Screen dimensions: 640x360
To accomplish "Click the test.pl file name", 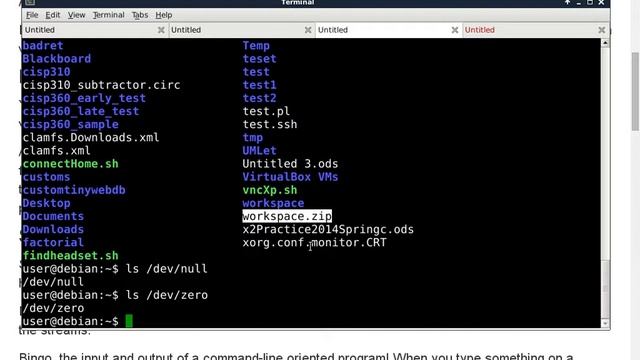I will pos(266,111).
